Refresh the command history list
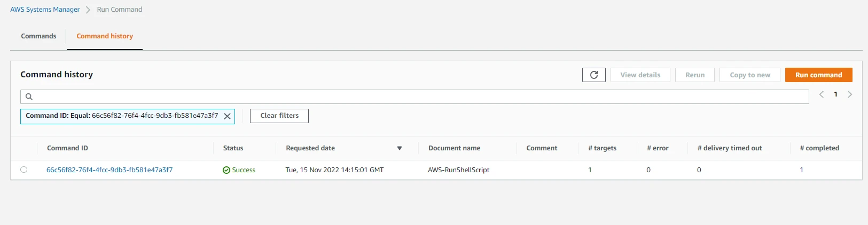The image size is (868, 225). 593,75
